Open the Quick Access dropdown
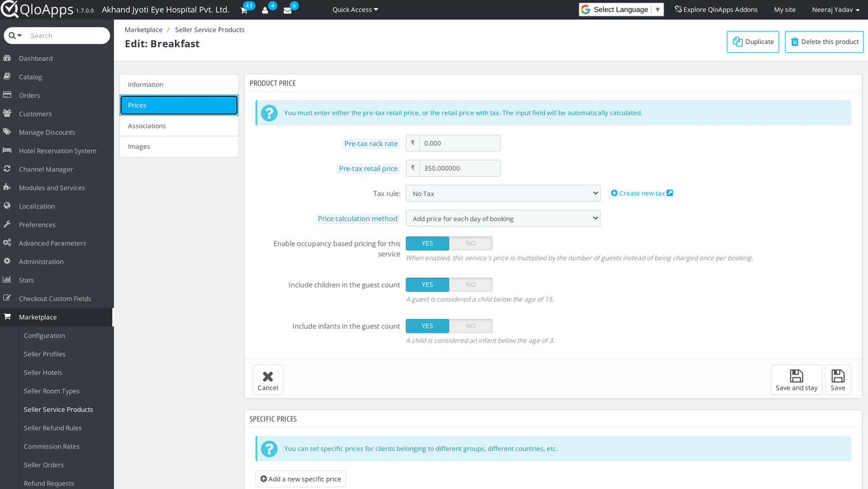The image size is (868, 489). (355, 9)
